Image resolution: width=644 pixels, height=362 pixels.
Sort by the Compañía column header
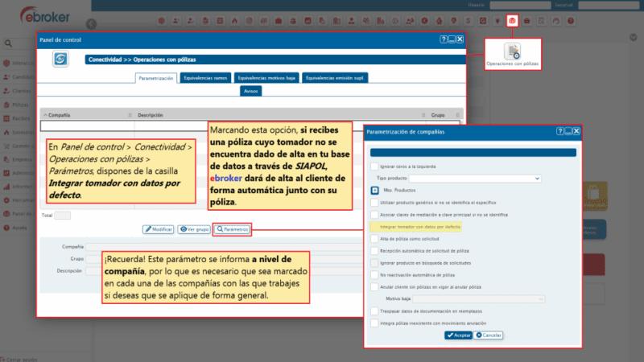point(59,115)
